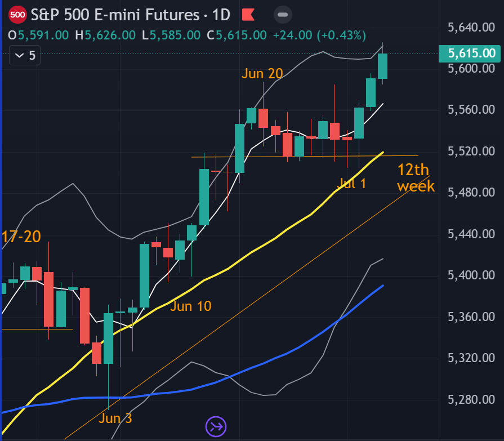Click the close value C5,615.00
The width and height of the screenshot is (504, 441).
[x=237, y=35]
